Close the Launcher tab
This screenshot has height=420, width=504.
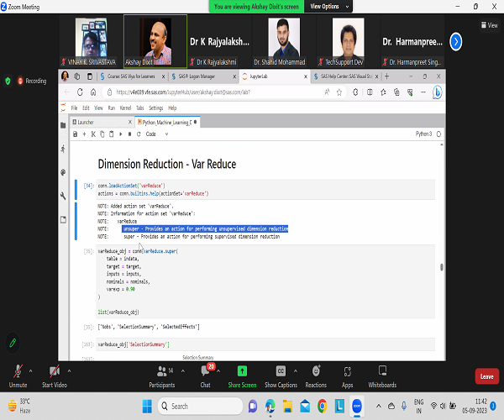pos(130,122)
